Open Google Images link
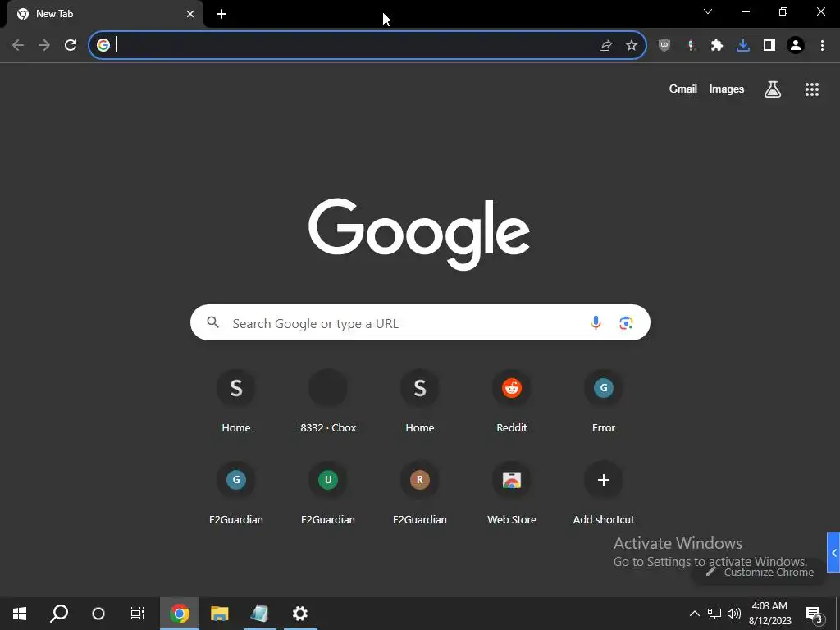The width and height of the screenshot is (840, 630). (x=727, y=89)
